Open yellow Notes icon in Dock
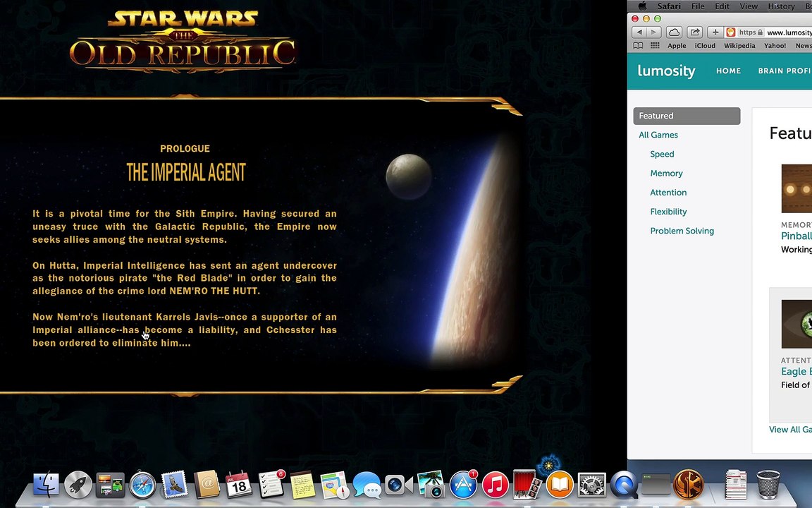The width and height of the screenshot is (812, 508). [303, 485]
